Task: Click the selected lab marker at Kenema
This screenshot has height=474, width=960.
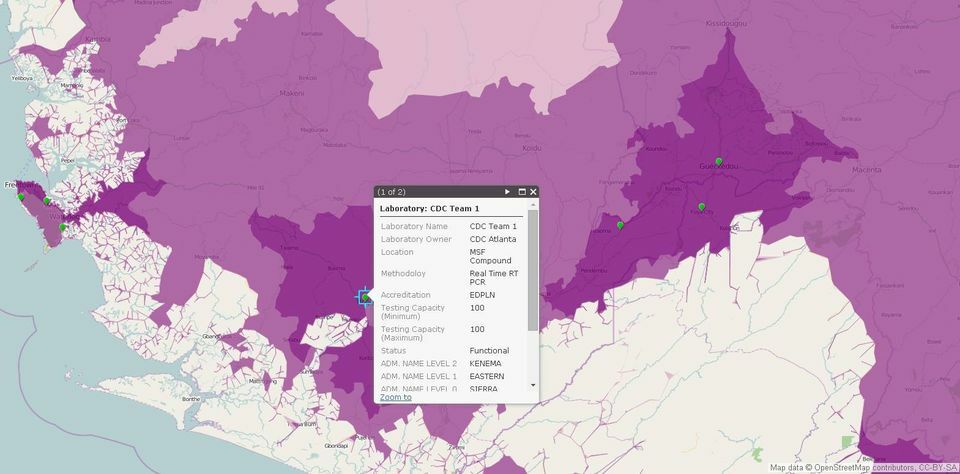Action: pos(365,297)
